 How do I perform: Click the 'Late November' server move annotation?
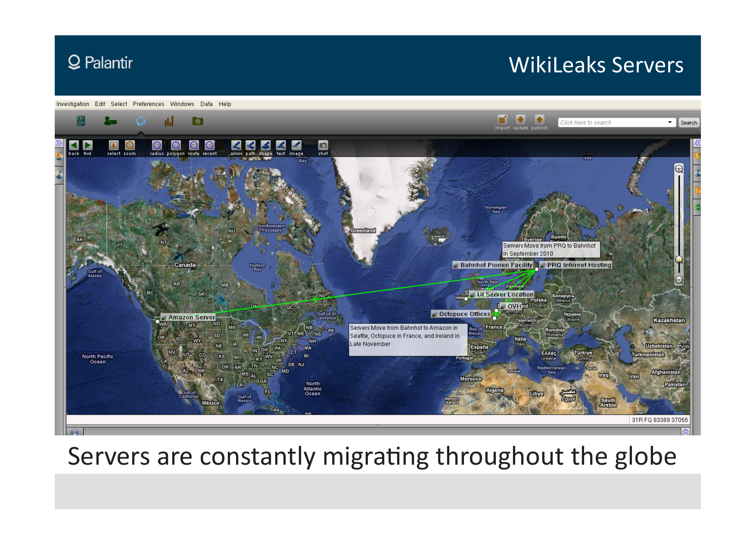pos(408,340)
